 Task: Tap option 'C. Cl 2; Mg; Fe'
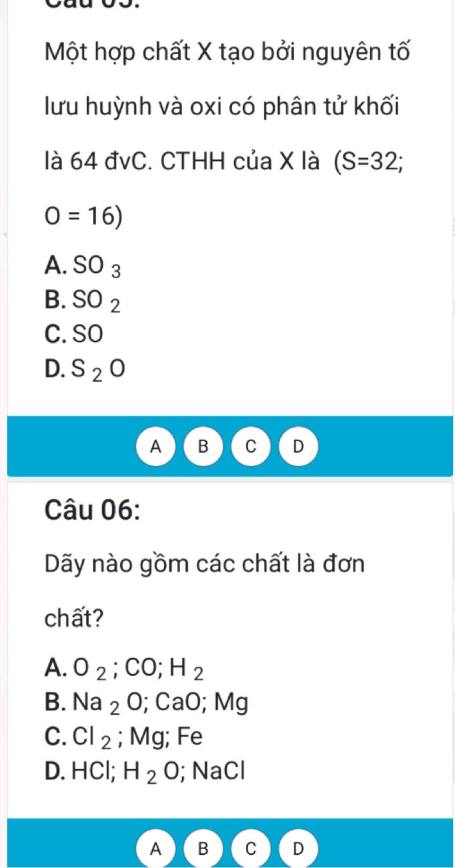pos(124,736)
